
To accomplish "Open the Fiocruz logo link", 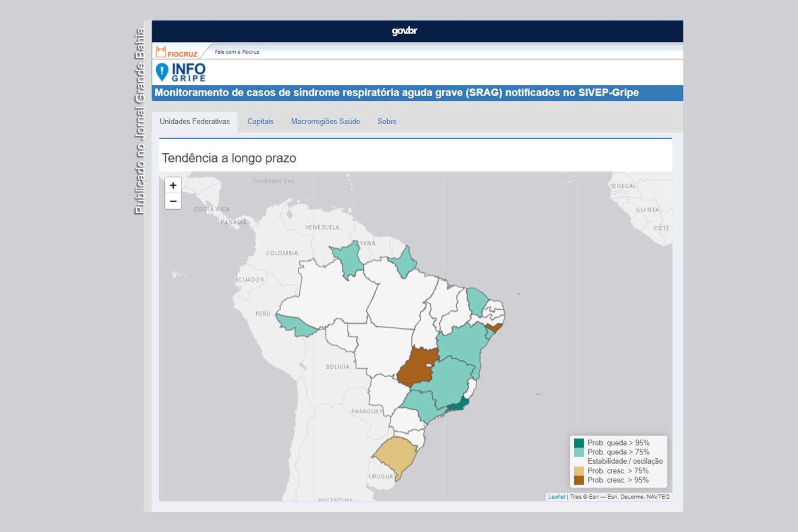I will click(x=177, y=52).
